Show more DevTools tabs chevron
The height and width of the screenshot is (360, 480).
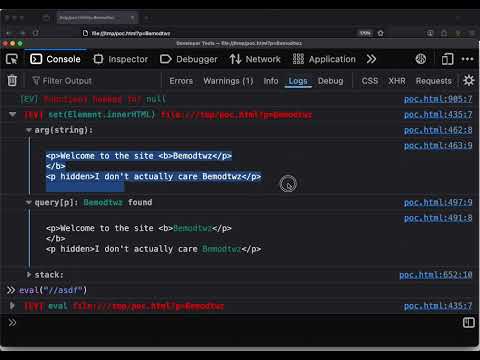click(371, 59)
